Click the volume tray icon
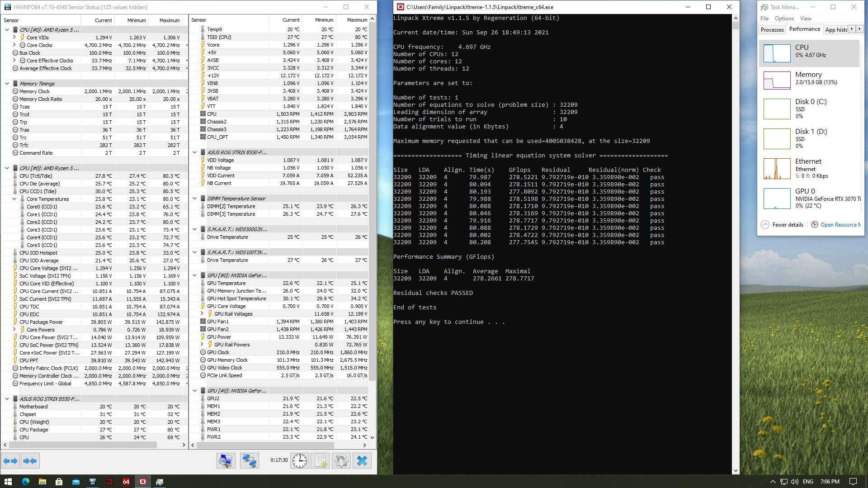 (795, 482)
